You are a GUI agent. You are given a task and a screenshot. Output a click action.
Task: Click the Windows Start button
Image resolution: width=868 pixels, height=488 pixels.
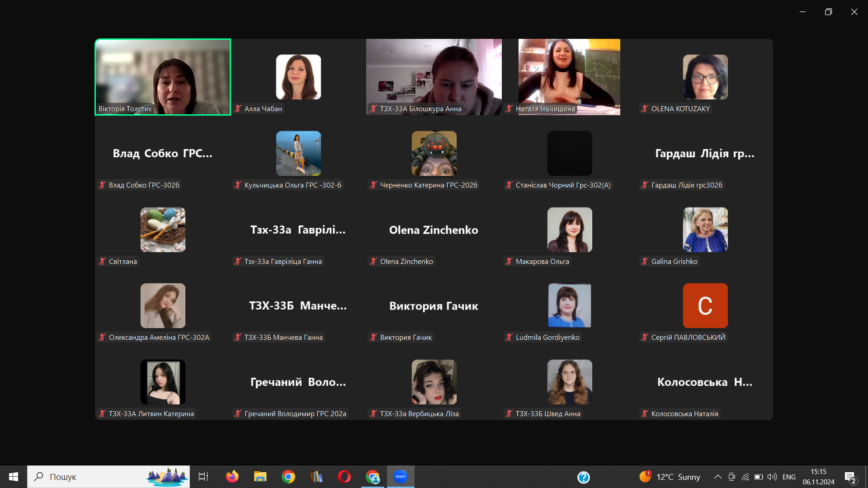(14, 477)
